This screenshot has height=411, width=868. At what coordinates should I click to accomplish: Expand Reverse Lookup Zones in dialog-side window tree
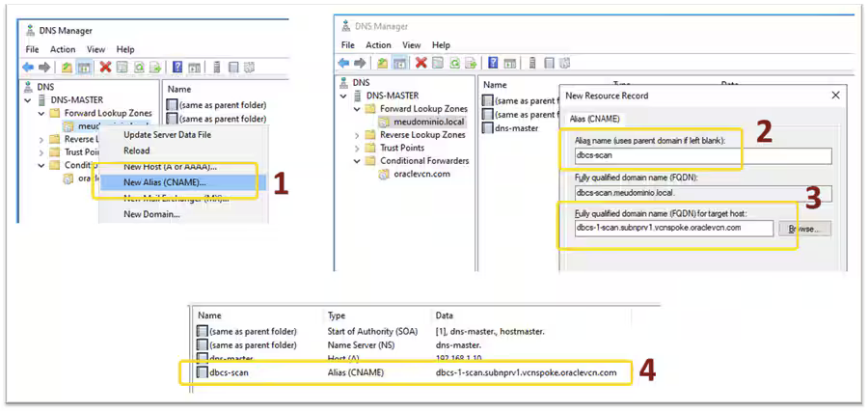click(x=357, y=135)
